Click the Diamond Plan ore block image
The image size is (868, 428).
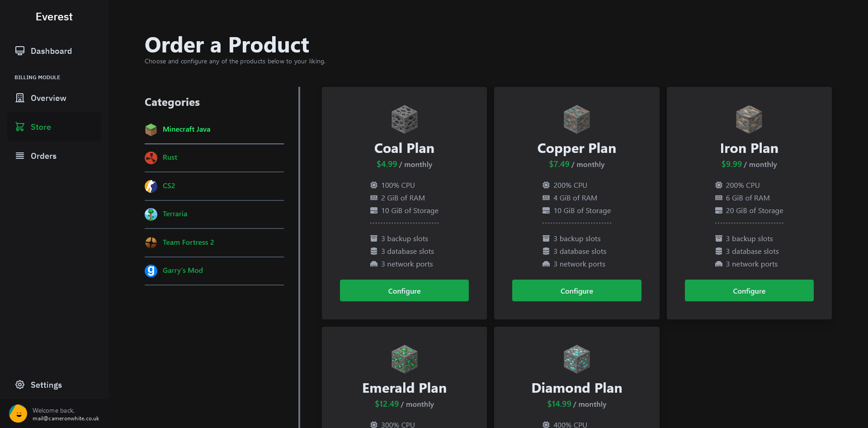point(577,359)
